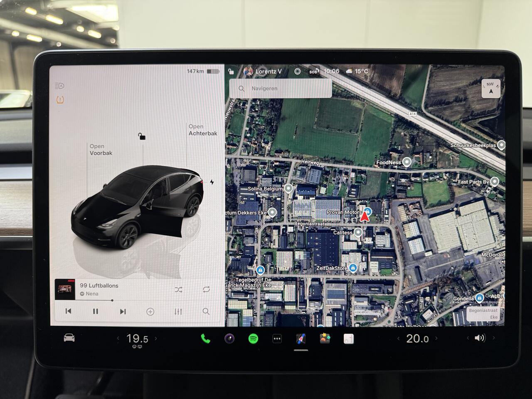Tap the 99 Luftballons song title
The image size is (532, 399).
[x=99, y=286]
